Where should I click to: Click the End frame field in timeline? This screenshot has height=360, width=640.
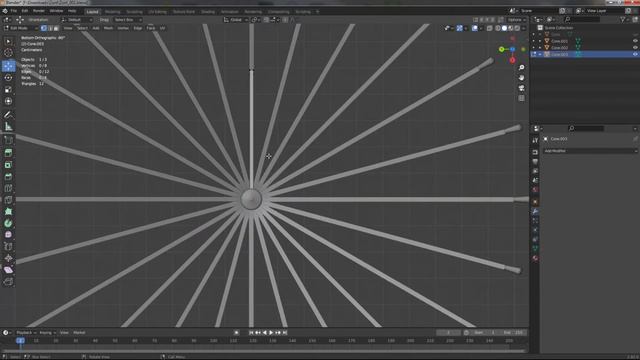[x=513, y=333]
